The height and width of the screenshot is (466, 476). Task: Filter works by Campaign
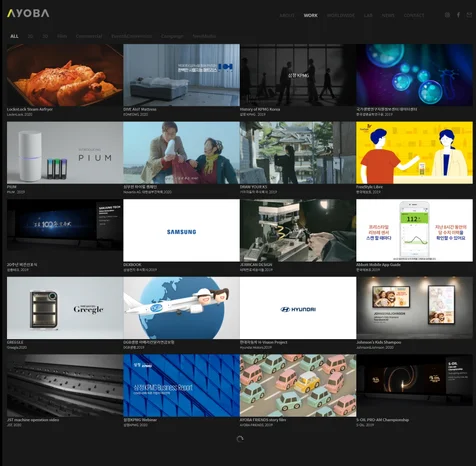pos(172,36)
